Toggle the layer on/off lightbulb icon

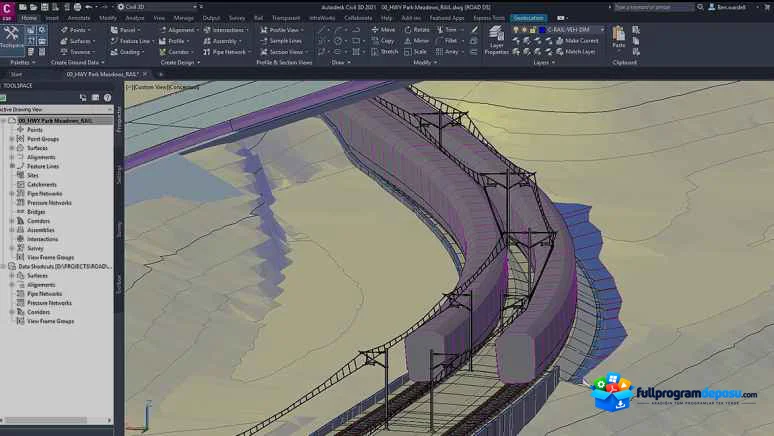[516, 30]
